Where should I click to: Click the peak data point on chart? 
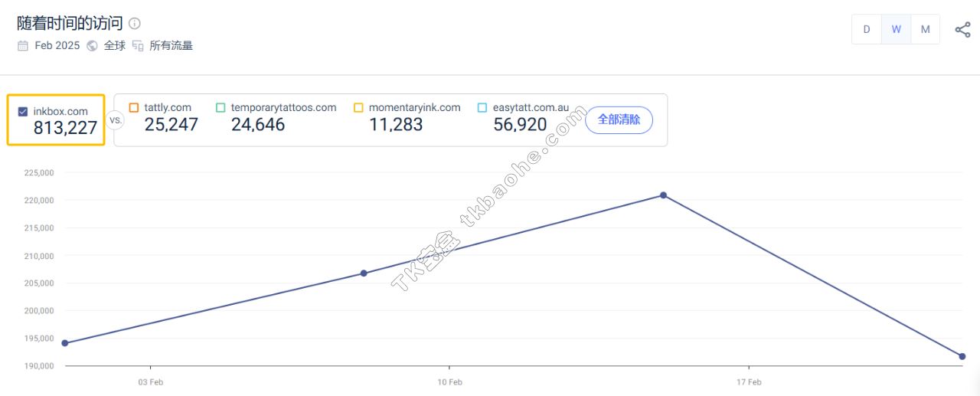coord(663,195)
